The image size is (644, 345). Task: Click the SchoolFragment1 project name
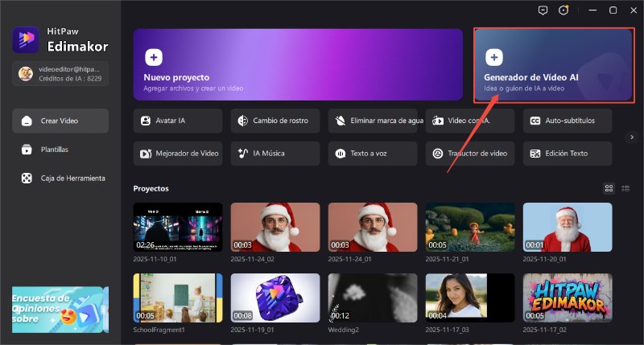coord(159,330)
